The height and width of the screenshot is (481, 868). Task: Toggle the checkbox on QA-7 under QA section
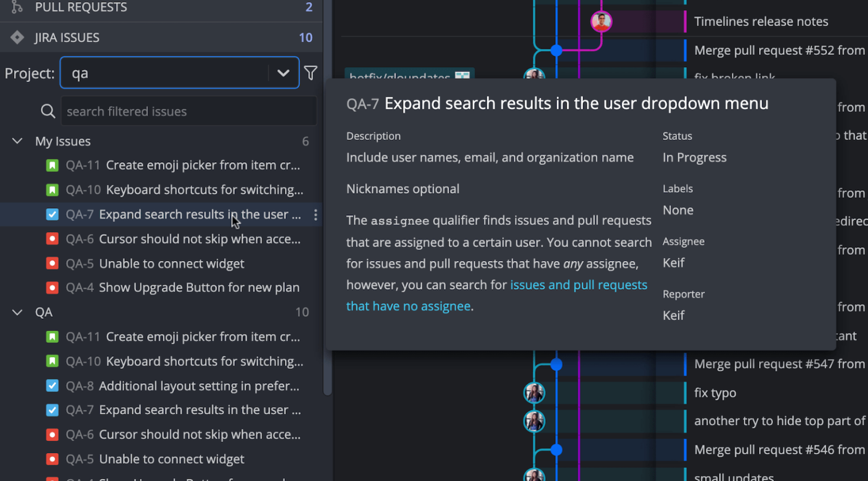(x=52, y=410)
